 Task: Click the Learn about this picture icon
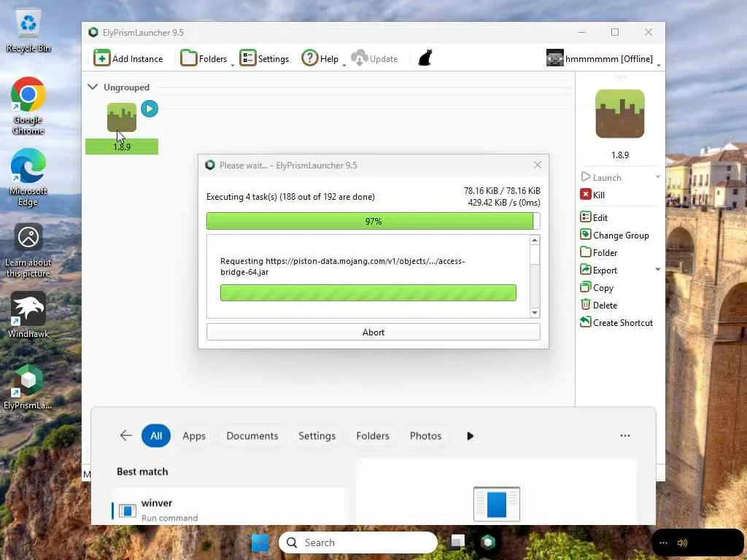point(28,251)
